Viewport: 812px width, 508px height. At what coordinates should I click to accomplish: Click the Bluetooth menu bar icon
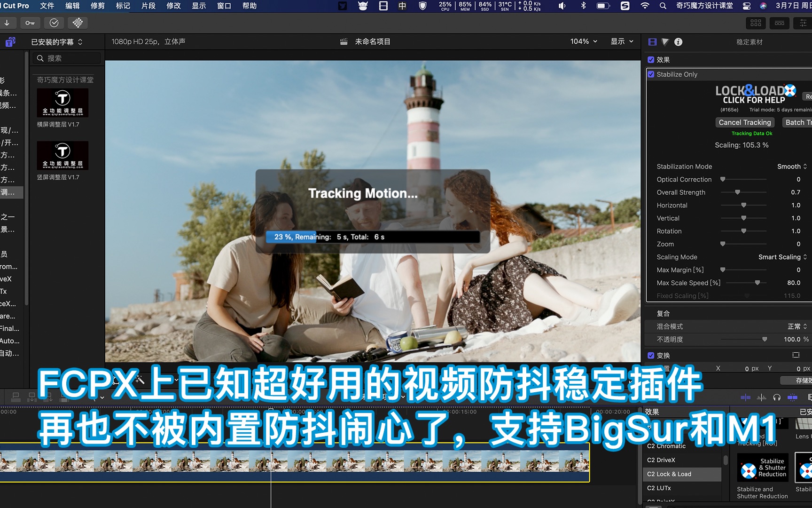coord(583,6)
